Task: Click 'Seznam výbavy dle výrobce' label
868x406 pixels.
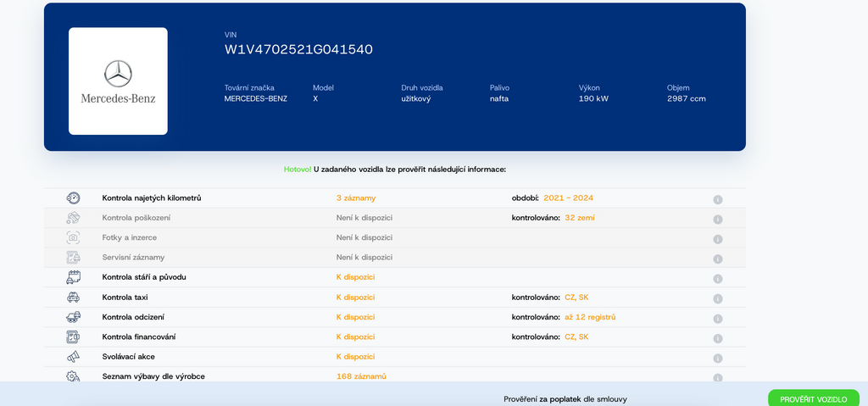Action: click(153, 376)
